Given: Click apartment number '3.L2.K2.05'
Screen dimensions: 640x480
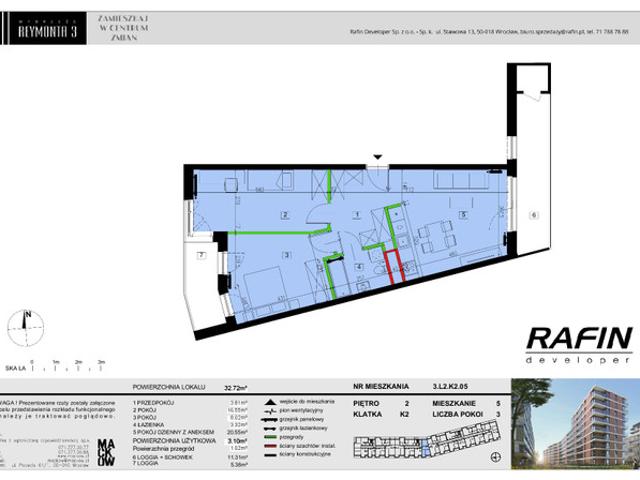Looking at the screenshot, I should click(x=450, y=386).
